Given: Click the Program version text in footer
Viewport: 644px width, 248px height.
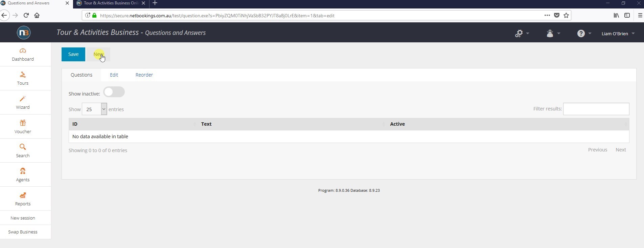Looking at the screenshot, I should [349, 190].
